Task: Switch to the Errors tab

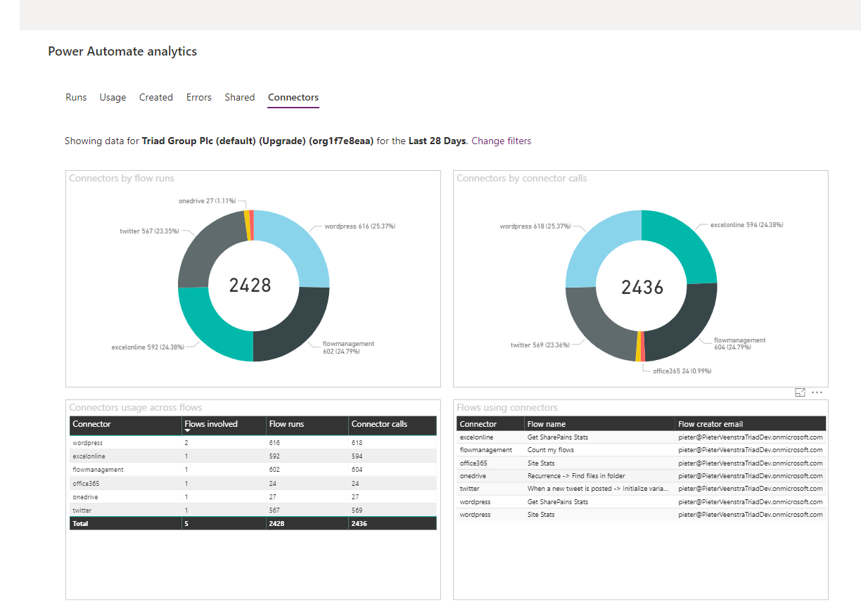Action: [199, 97]
